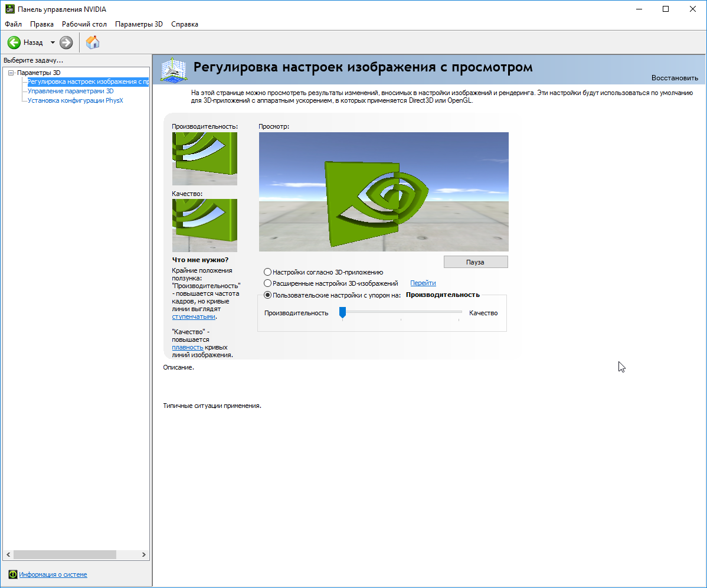Click the Описание. label
The height and width of the screenshot is (588, 707).
[x=179, y=367]
